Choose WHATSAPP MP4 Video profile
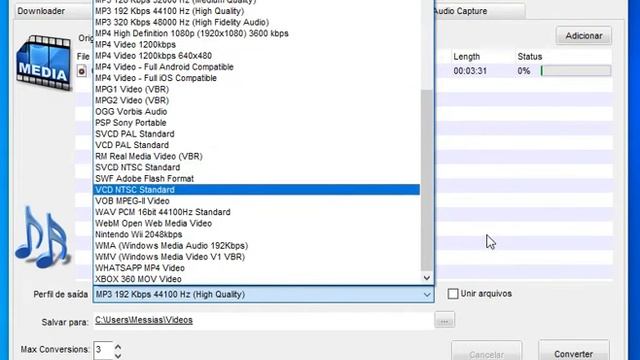Viewport: 640px width, 360px height. [256, 268]
